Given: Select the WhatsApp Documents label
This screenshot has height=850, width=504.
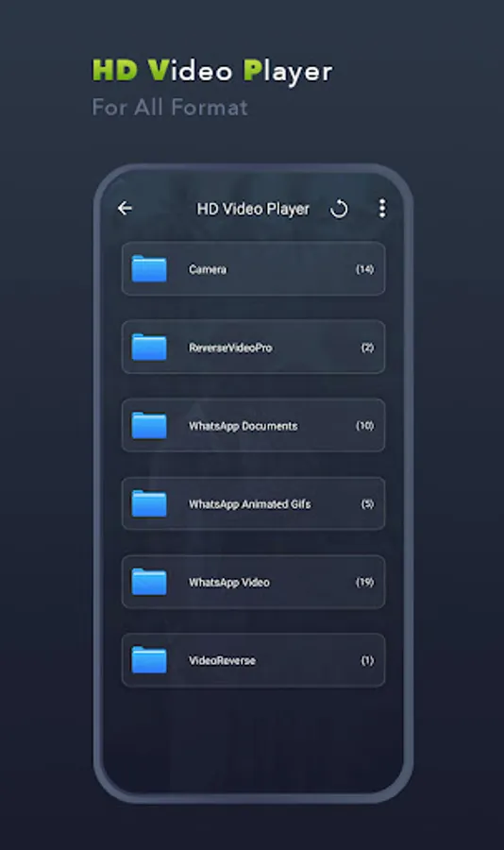Looking at the screenshot, I should click(x=243, y=426).
